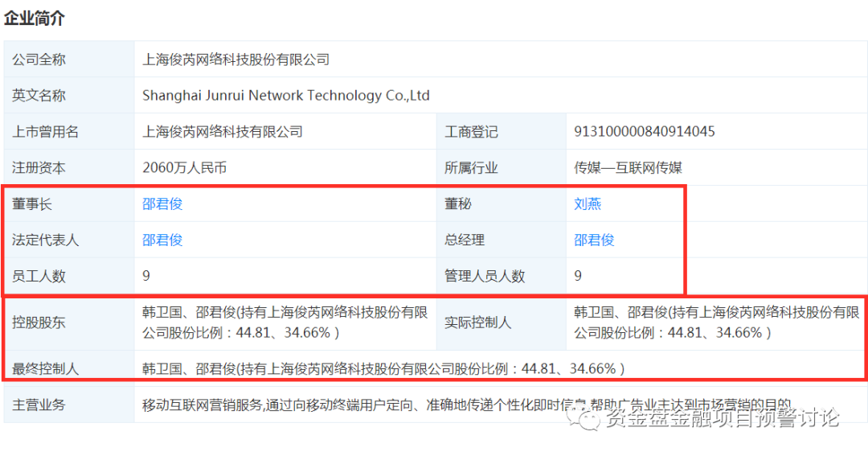The height and width of the screenshot is (456, 868).
Task: Select value 9 beside 管理人员人数
Action: (x=578, y=276)
